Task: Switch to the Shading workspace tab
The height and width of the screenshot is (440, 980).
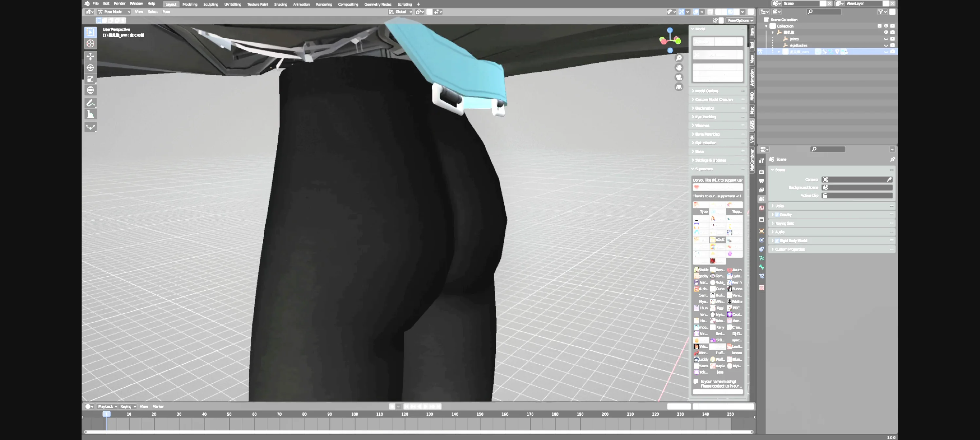Action: [x=280, y=4]
